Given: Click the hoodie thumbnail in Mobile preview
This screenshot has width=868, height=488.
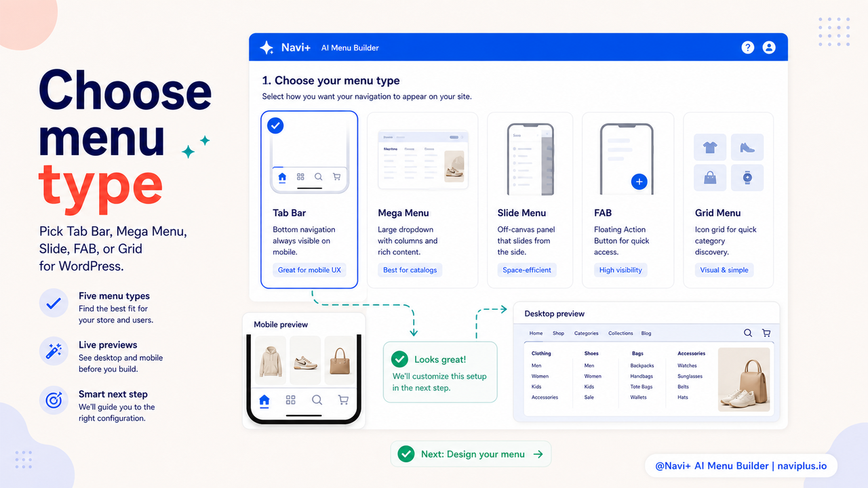Looking at the screenshot, I should (x=270, y=361).
